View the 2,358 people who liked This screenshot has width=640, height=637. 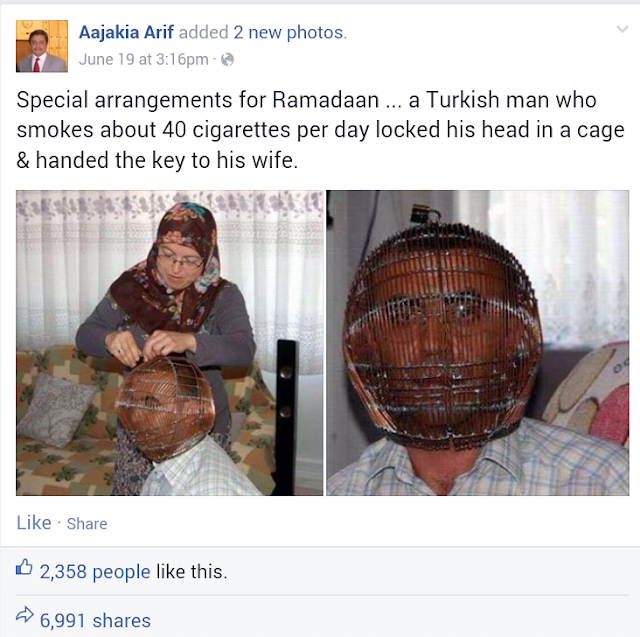pos(95,571)
